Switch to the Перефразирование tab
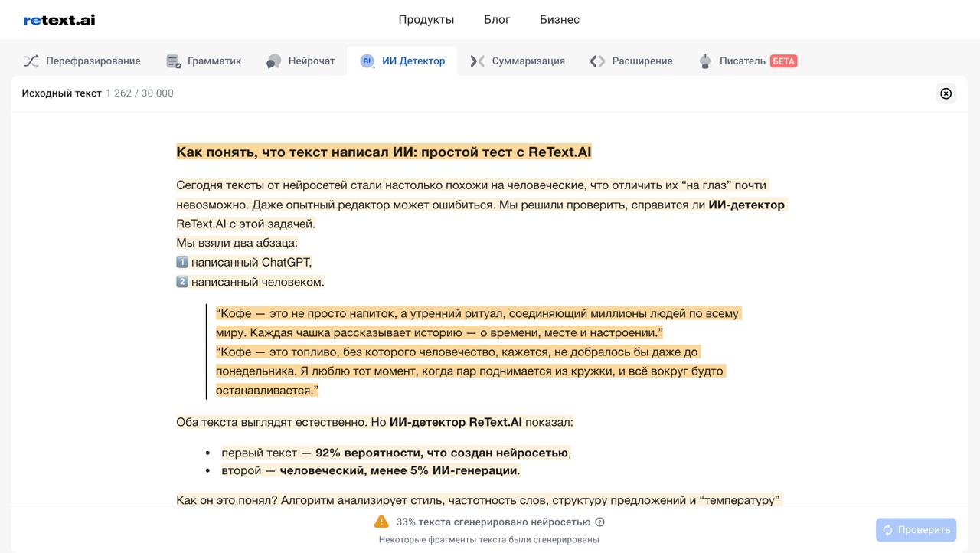This screenshot has width=980, height=553. pos(93,61)
